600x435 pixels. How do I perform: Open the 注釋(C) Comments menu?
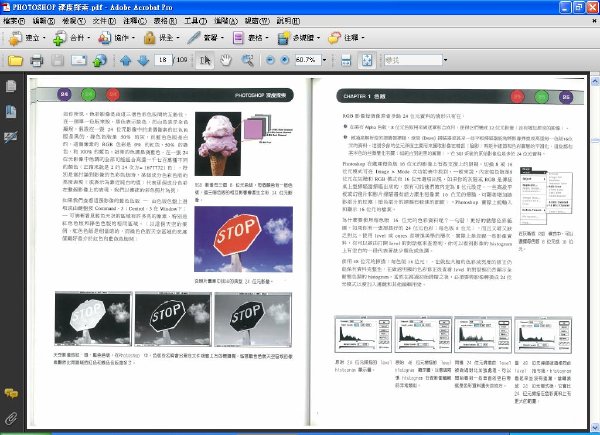pyautogui.click(x=135, y=21)
